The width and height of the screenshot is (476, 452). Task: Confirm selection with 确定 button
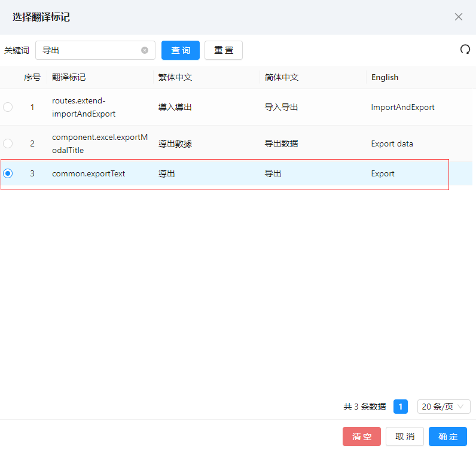coord(447,436)
